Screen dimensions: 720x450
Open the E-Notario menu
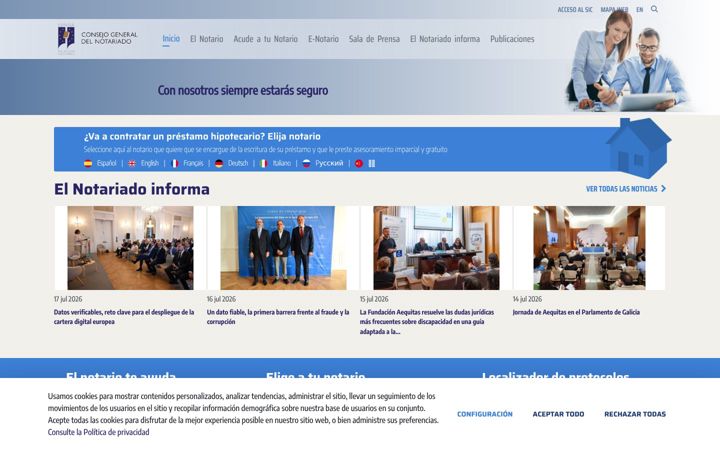pos(323,39)
